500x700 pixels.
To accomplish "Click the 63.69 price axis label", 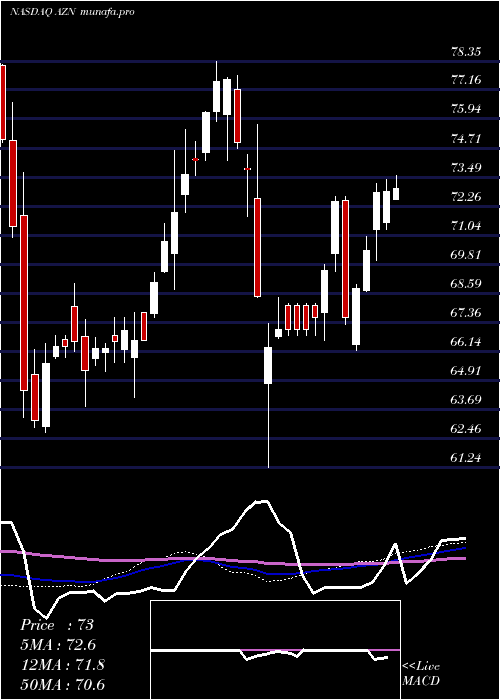I will point(466,400).
